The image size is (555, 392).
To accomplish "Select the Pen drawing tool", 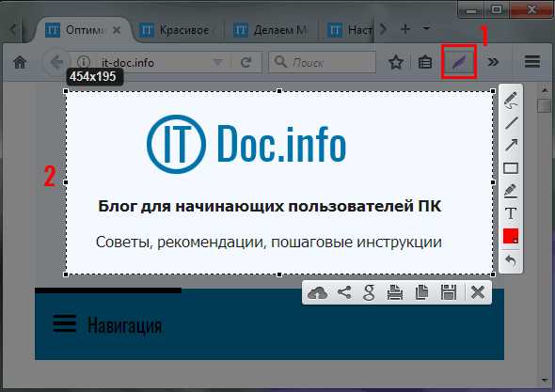I will pos(511,101).
